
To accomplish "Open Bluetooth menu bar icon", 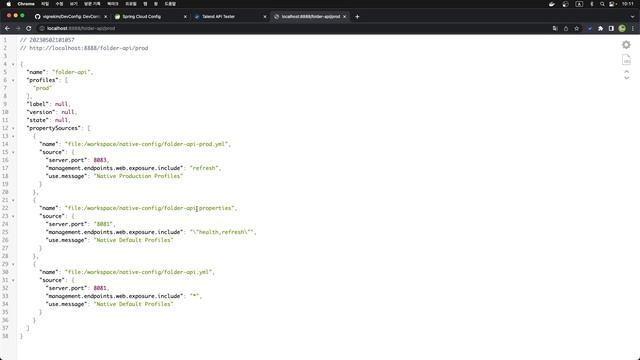I will click(x=591, y=4).
